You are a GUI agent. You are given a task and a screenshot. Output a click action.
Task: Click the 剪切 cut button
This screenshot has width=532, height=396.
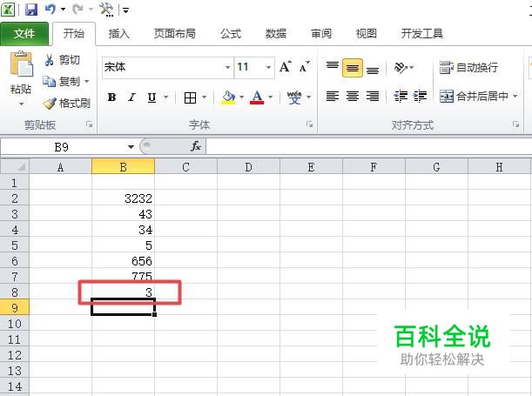tap(62, 60)
